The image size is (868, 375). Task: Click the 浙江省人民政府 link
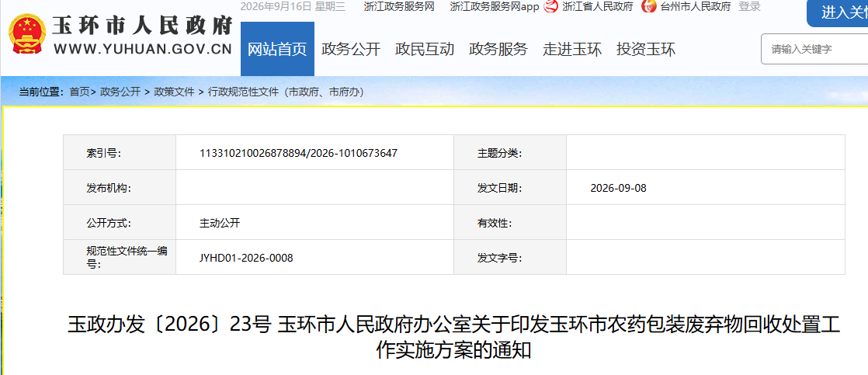597,7
